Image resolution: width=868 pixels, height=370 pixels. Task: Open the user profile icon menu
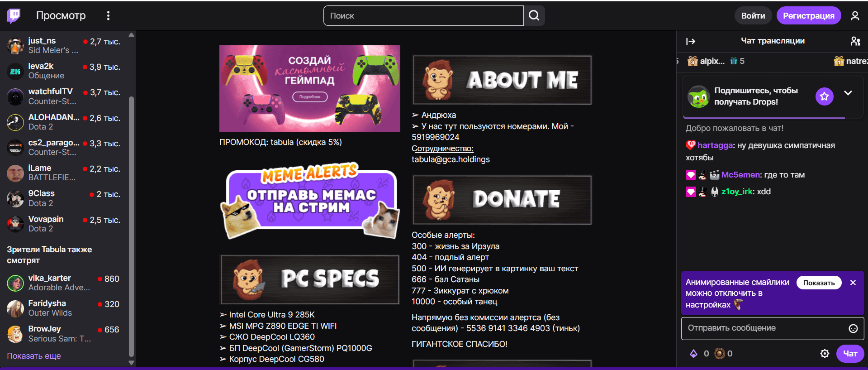[854, 16]
